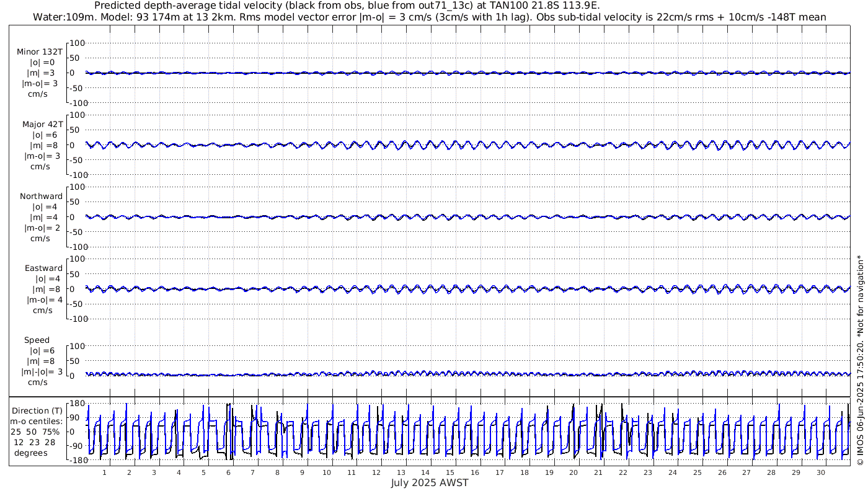The height and width of the screenshot is (496, 868).
Task: Click '|m|-|o|= 3' under Speed
Action: pyautogui.click(x=42, y=371)
